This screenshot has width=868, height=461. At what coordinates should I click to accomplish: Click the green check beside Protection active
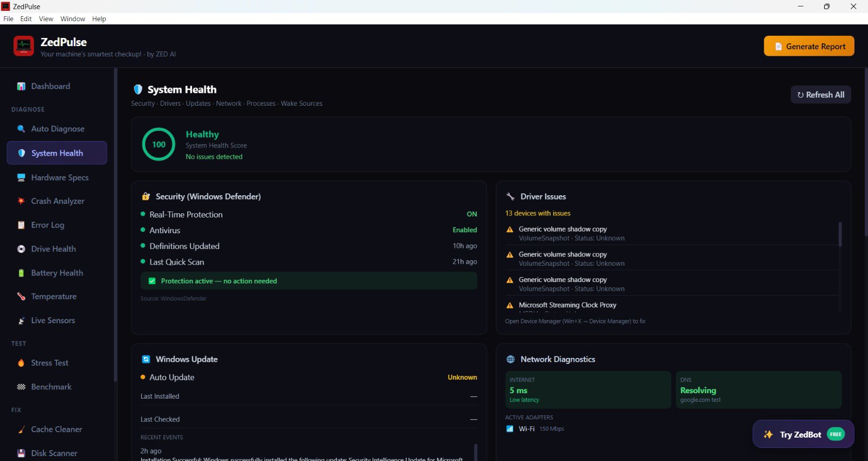pos(152,281)
